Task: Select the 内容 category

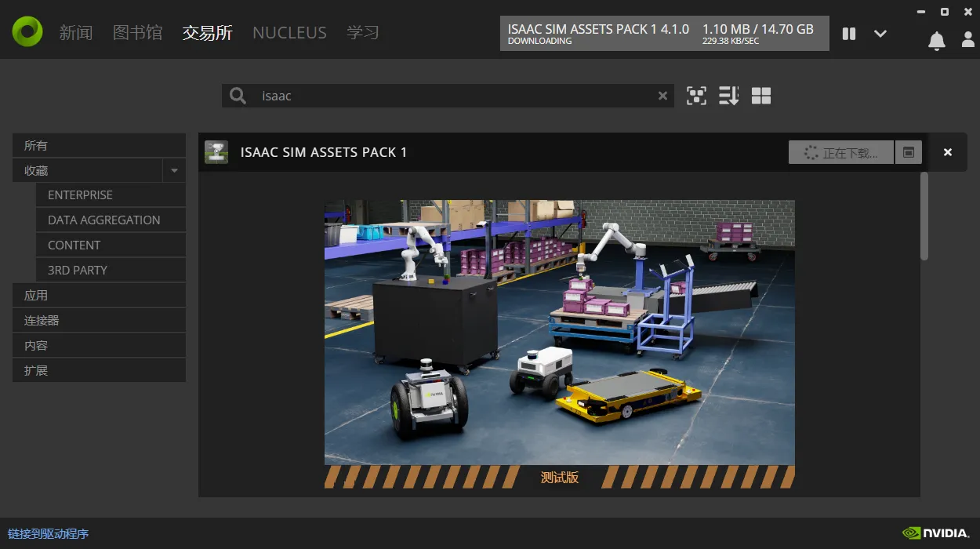Action: click(99, 346)
